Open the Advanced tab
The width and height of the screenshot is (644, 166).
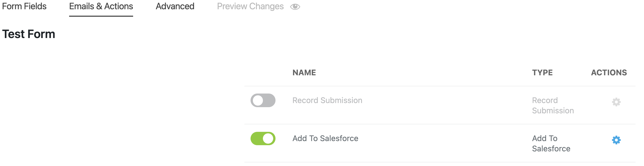(175, 6)
